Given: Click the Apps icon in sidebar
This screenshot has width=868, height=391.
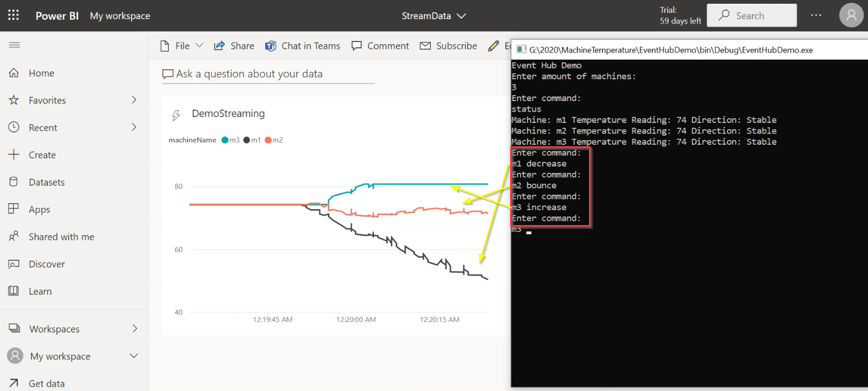Looking at the screenshot, I should coord(14,209).
